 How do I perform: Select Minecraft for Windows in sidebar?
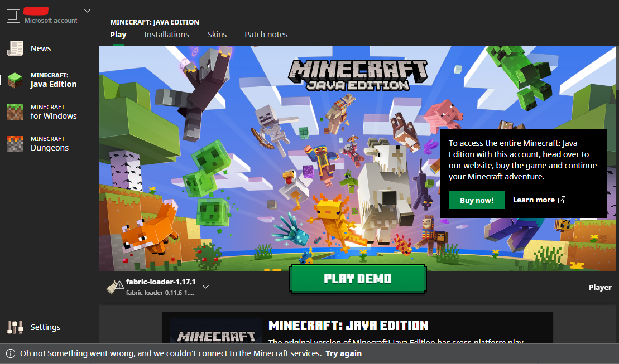click(54, 112)
